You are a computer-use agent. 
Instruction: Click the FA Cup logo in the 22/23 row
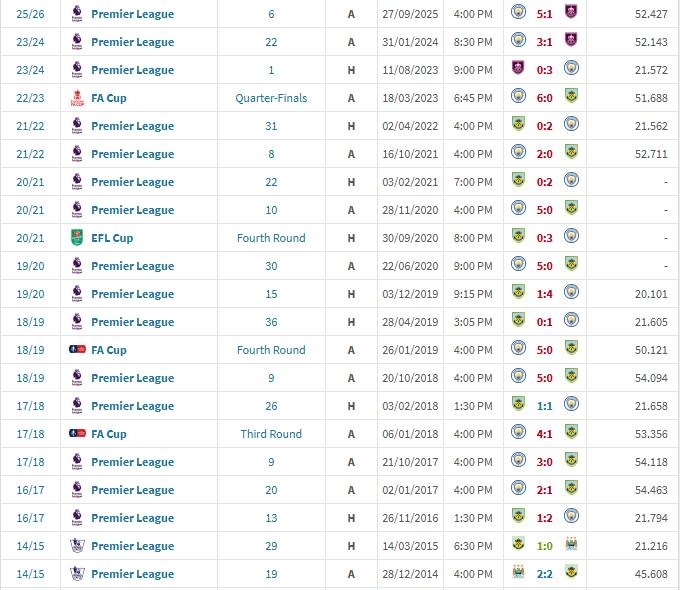coord(77,98)
